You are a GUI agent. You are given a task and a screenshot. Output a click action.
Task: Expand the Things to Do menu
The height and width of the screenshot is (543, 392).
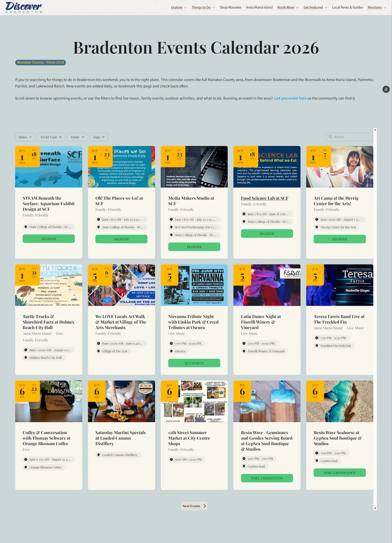pos(203,8)
